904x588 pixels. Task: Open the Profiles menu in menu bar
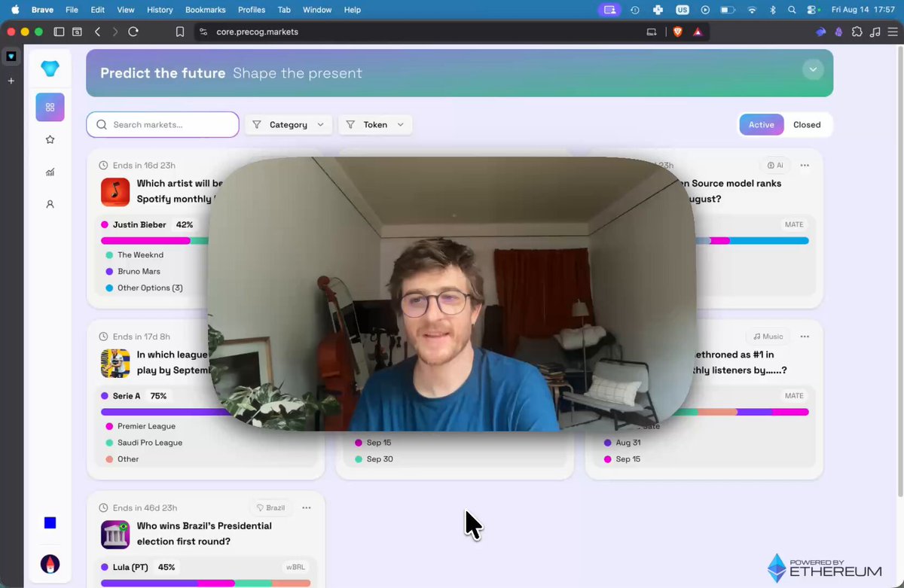pos(252,10)
